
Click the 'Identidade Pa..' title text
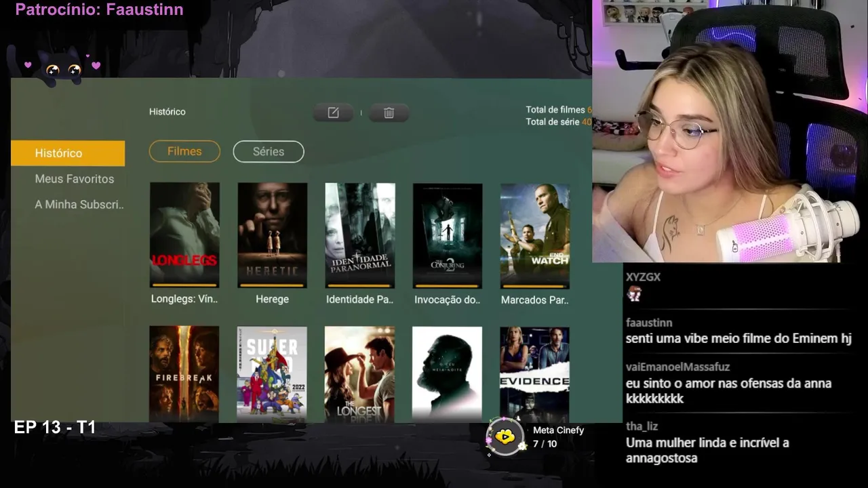point(359,300)
